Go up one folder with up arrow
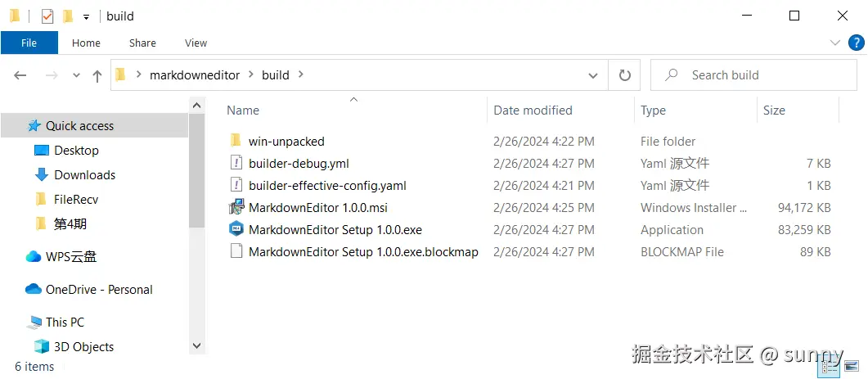This screenshot has width=868, height=379. (97, 75)
